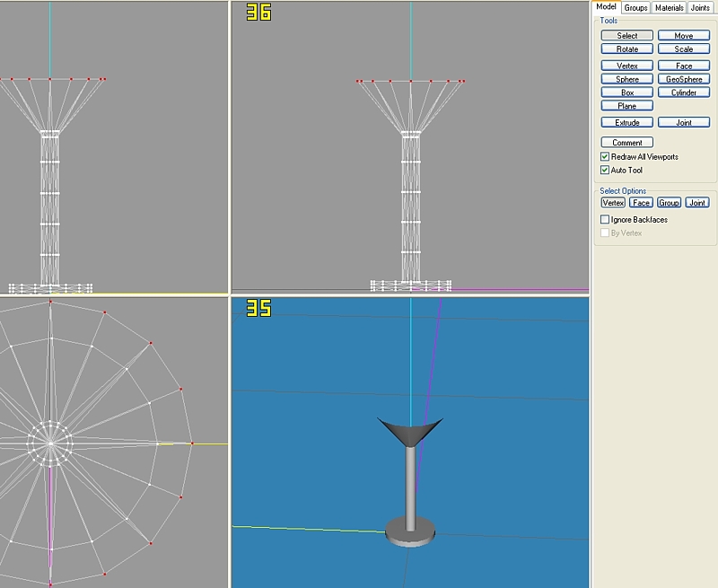Set Select Options mode to Group
This screenshot has height=588, width=718.
pos(669,203)
